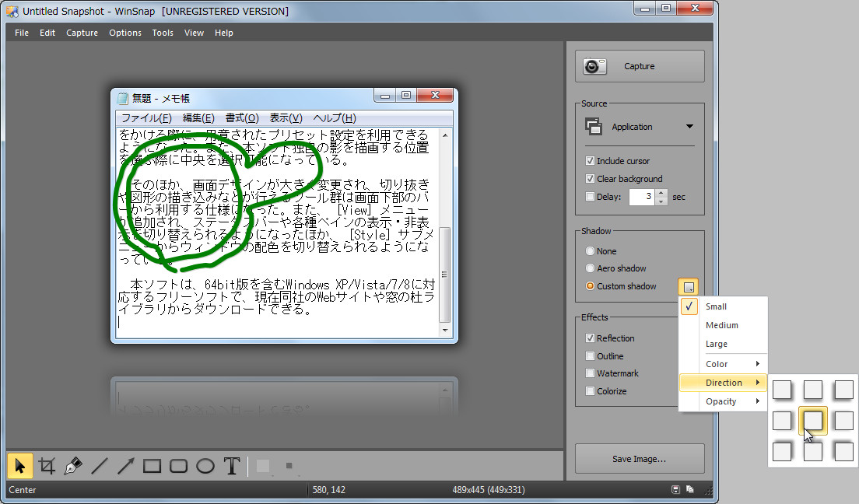This screenshot has height=504, width=859.
Task: Open the Edit menu
Action: pyautogui.click(x=47, y=33)
